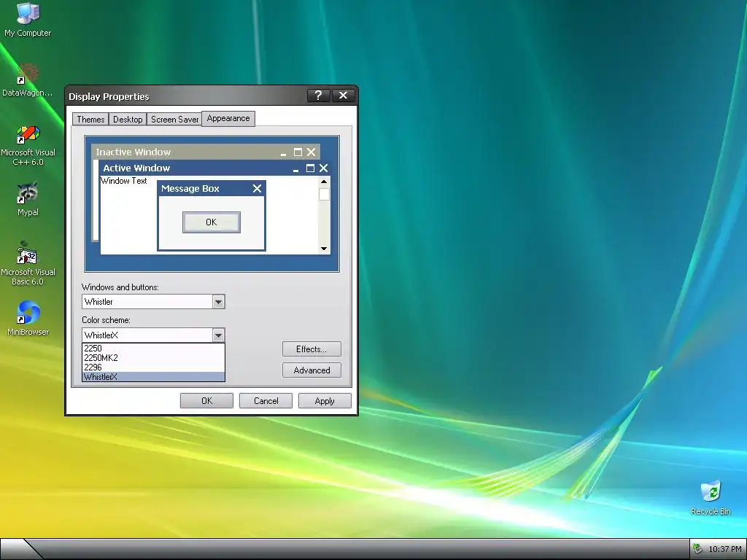Open the Start button on taskbar
This screenshot has height=560, width=747.
[x=19, y=549]
